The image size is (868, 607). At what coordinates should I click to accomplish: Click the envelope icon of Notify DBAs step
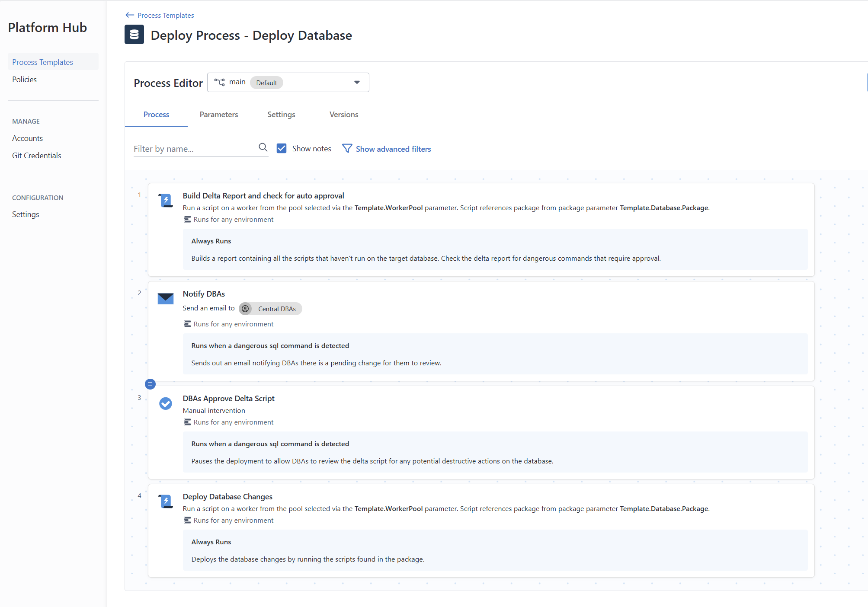[x=166, y=298]
